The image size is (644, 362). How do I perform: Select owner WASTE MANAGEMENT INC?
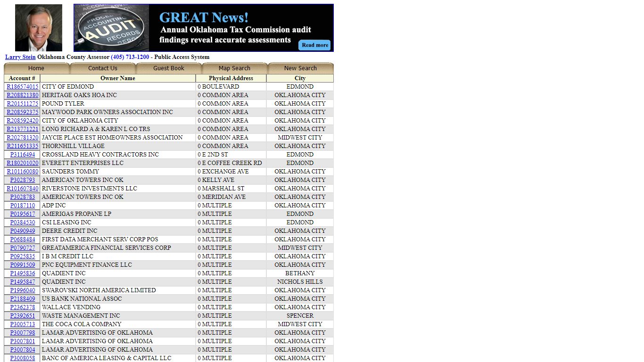coord(81,316)
